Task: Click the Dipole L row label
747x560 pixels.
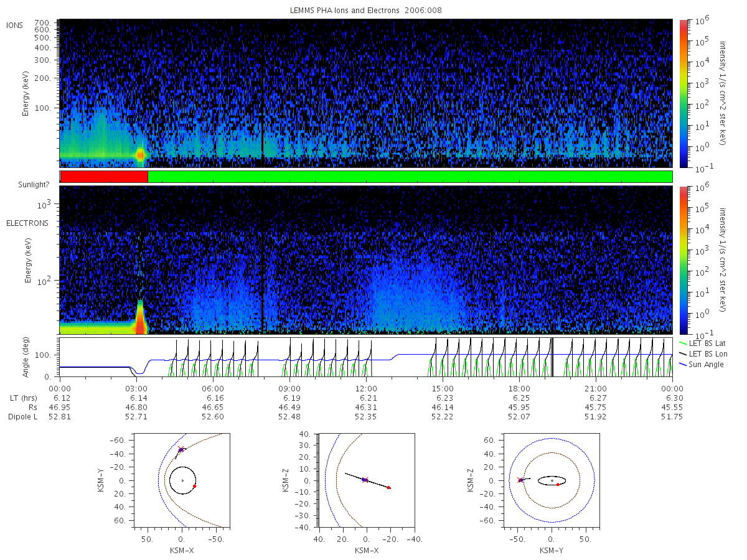Action: coord(23,417)
